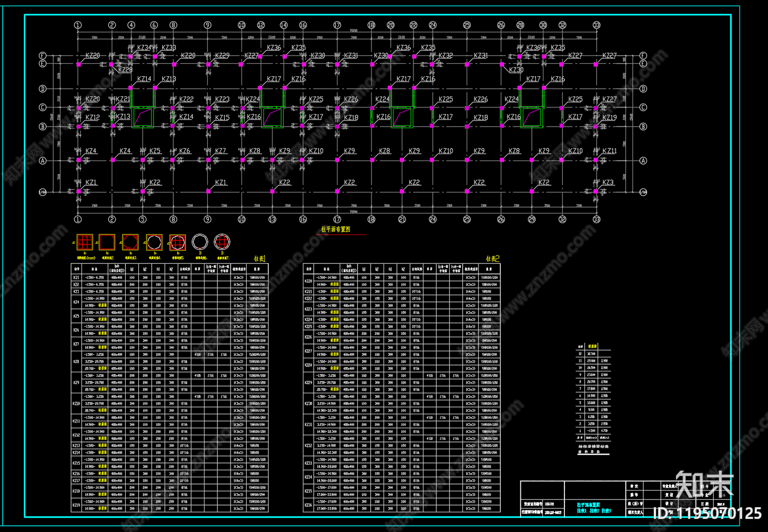Click the KZ19 column label
This screenshot has width=768, height=532.
click(x=610, y=118)
